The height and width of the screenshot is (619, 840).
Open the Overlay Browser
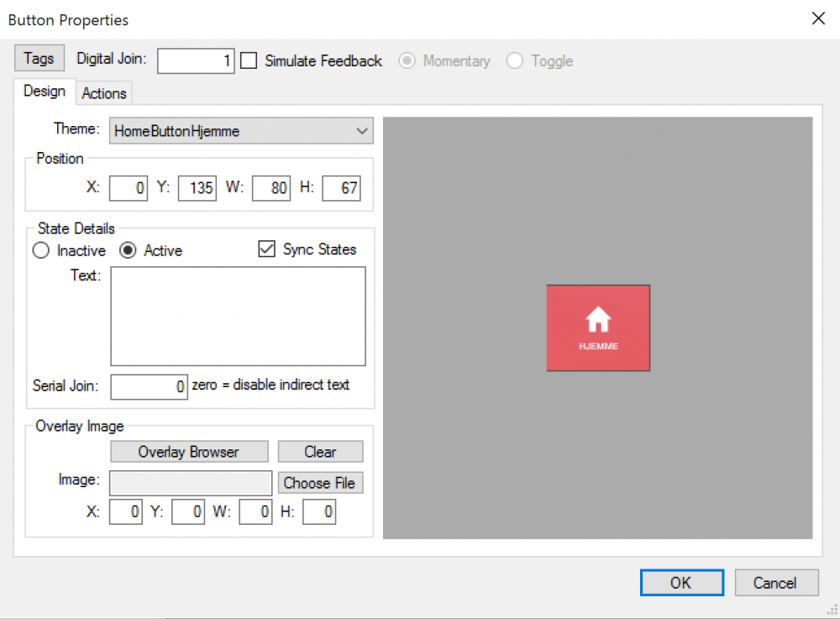point(189,452)
